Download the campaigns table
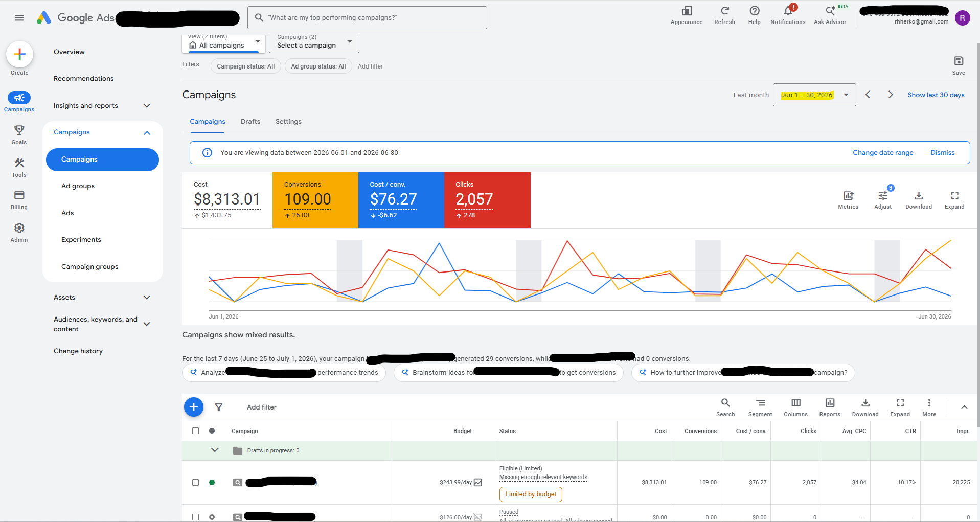 (865, 407)
